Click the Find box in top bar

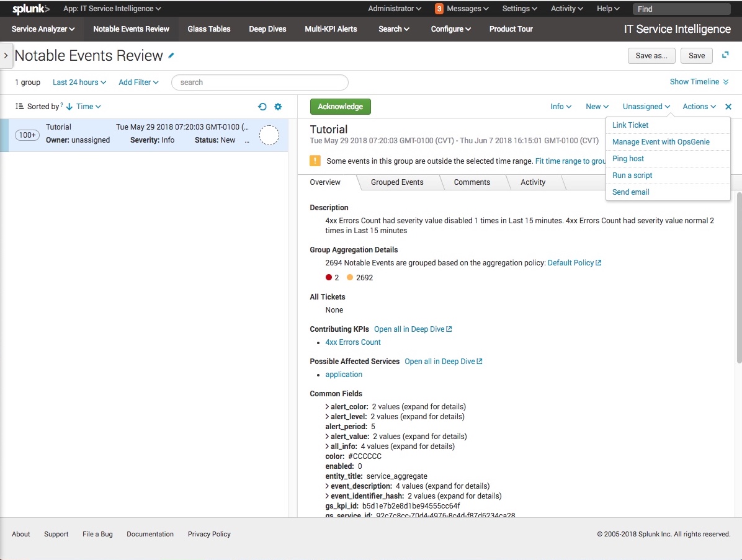click(x=681, y=9)
